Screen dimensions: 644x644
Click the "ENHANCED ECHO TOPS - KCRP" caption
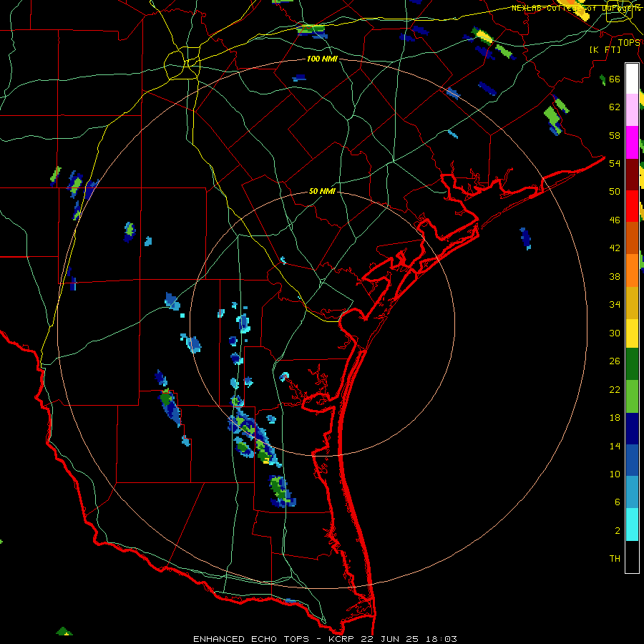point(275,639)
